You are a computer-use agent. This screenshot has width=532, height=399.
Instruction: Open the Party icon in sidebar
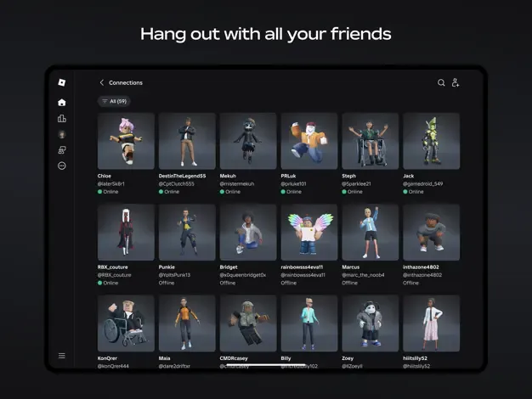point(61,150)
